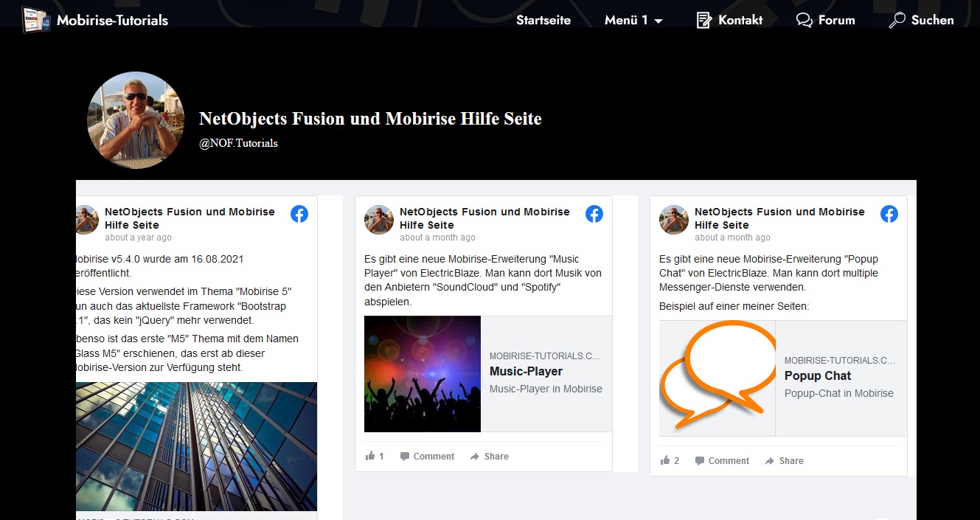Click timestamp on the Music Player post
The width and height of the screenshot is (980, 520).
click(x=437, y=238)
